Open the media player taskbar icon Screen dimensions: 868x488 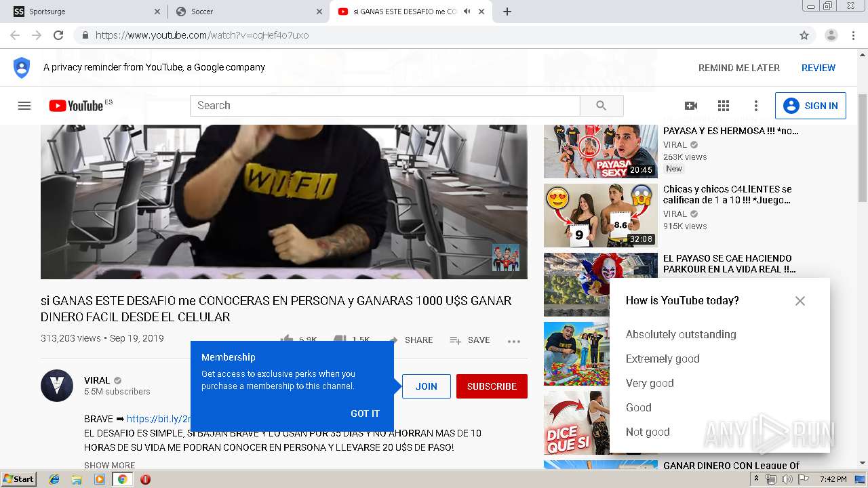[x=100, y=479]
